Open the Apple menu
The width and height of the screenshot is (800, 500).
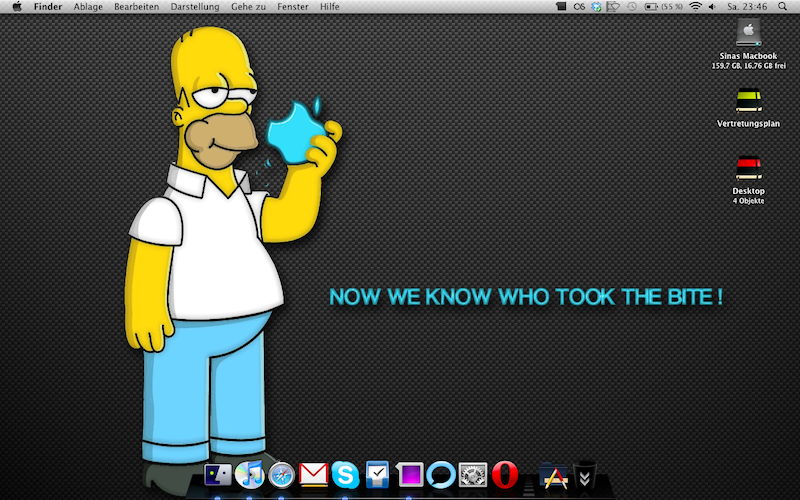click(17, 7)
